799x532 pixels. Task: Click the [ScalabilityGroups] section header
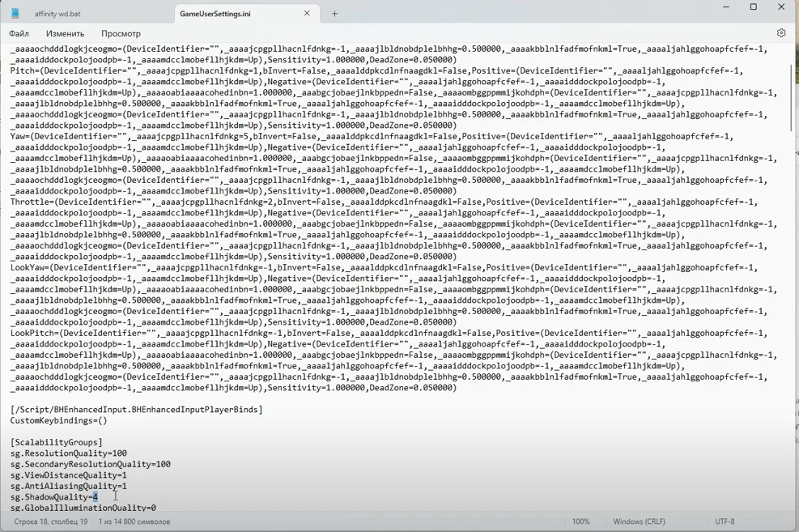(x=56, y=442)
